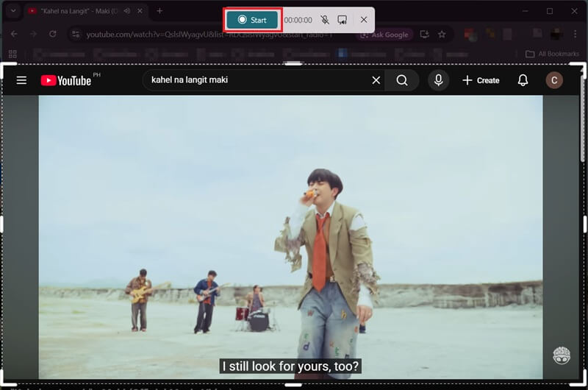
Task: Open the site information icon in address bar
Action: coord(76,35)
